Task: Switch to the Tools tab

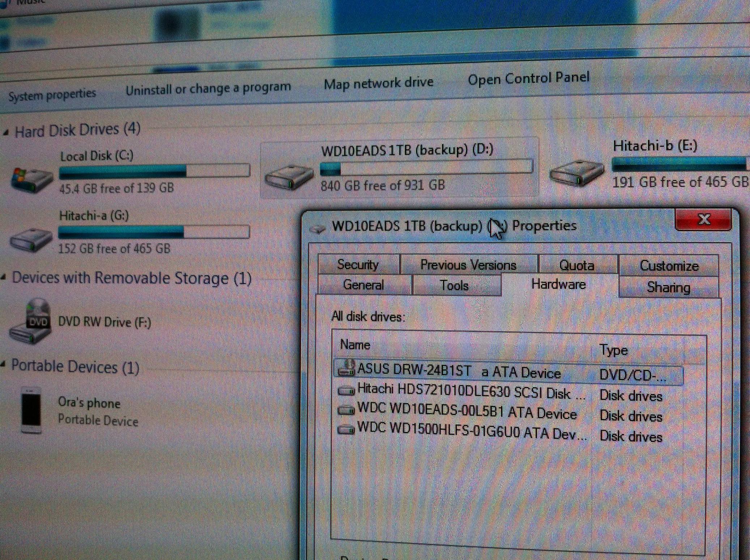Action: tap(455, 286)
